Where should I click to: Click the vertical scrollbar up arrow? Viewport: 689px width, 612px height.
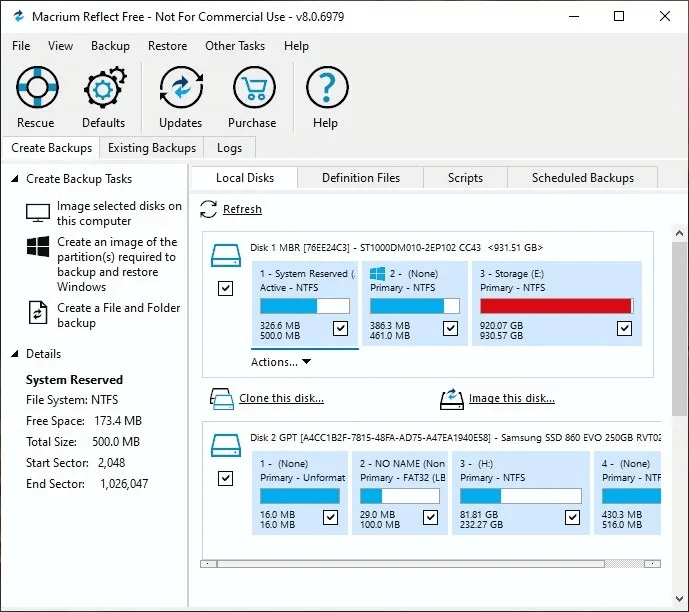[x=679, y=233]
